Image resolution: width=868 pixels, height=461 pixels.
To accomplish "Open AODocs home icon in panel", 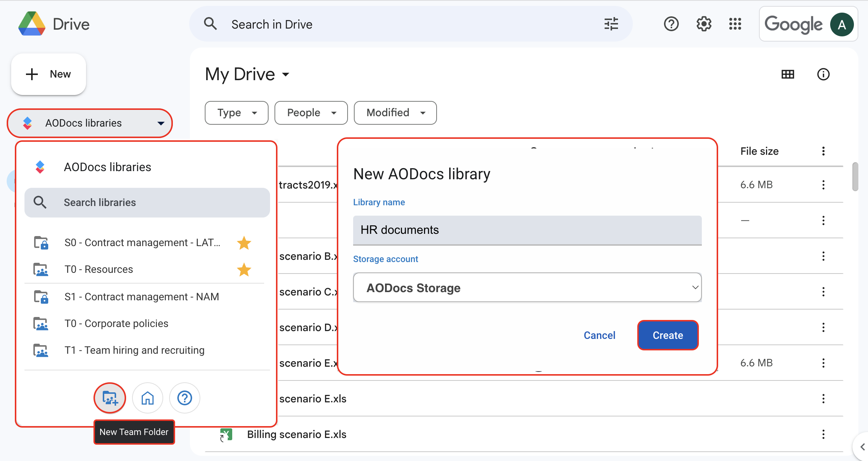I will click(x=148, y=398).
